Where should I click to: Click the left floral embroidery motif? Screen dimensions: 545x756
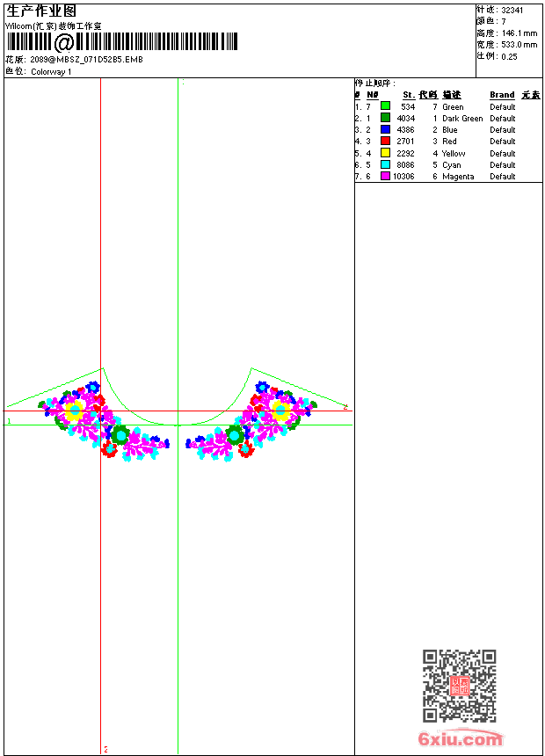(105, 421)
